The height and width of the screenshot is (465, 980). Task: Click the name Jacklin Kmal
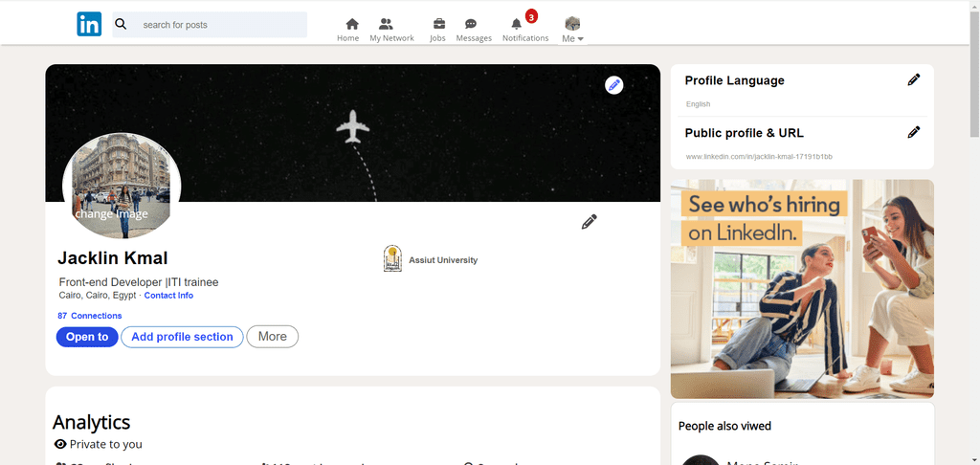(113, 258)
